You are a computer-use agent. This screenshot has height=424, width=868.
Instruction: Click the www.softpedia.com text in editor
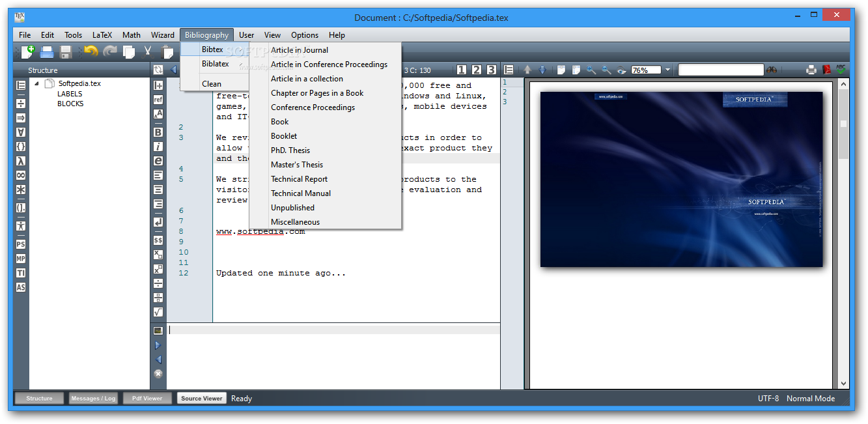click(260, 231)
